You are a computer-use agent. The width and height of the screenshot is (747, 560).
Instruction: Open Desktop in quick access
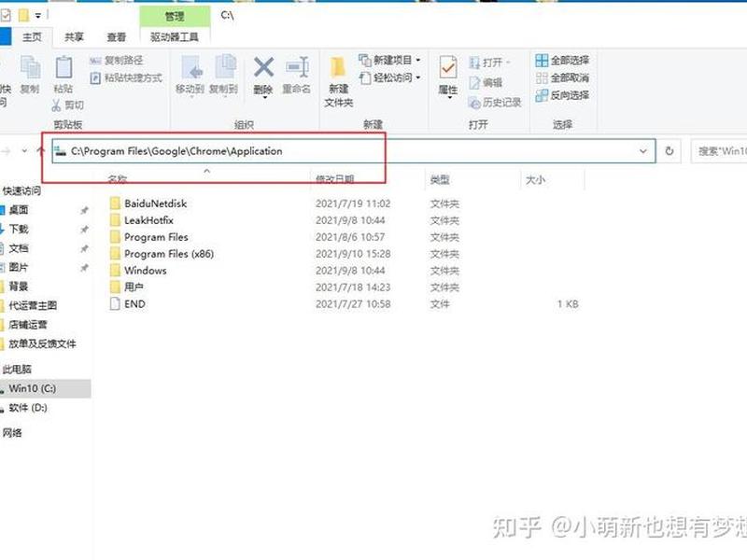coord(18,210)
